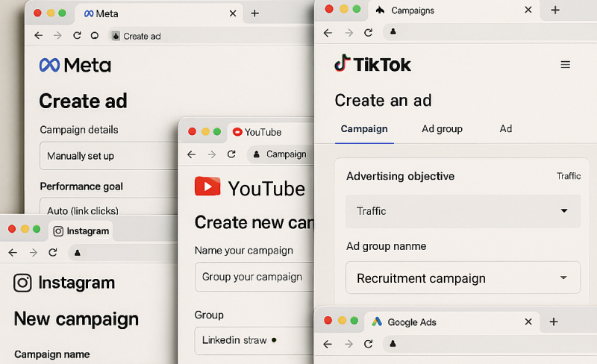Select the Campaigns browser tab
This screenshot has height=364, width=597.
point(454,10)
